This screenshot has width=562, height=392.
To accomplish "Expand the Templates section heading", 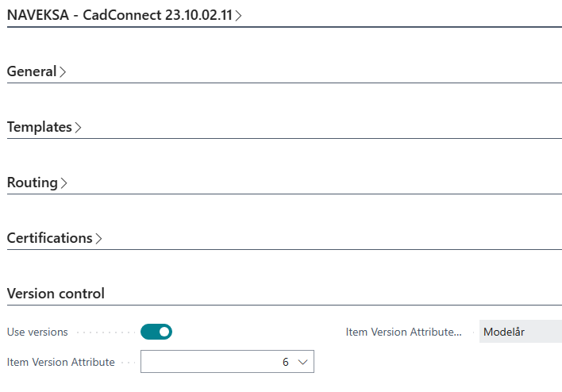I will pyautogui.click(x=39, y=127).
